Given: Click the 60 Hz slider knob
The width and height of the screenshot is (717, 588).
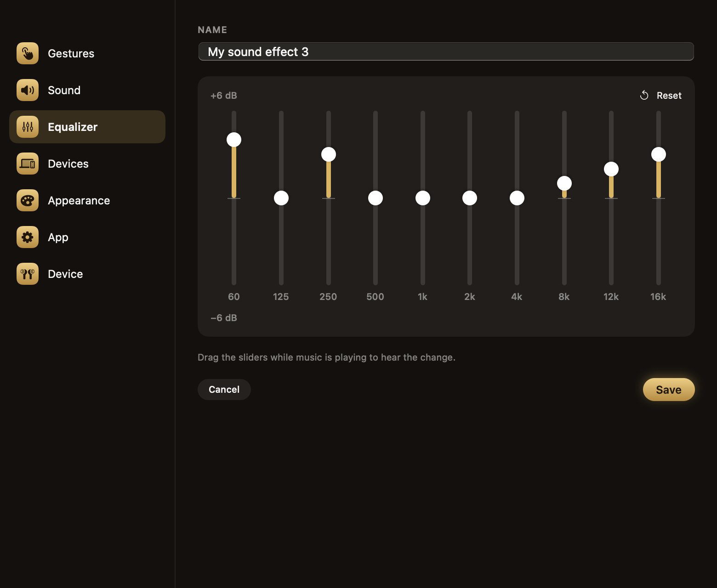Looking at the screenshot, I should (234, 140).
